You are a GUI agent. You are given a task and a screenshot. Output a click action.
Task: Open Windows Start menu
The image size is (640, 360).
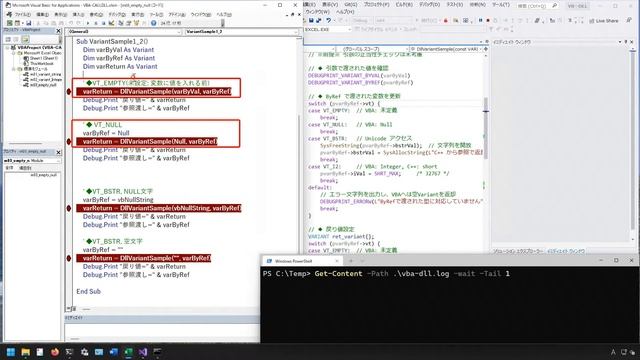(x=11, y=352)
